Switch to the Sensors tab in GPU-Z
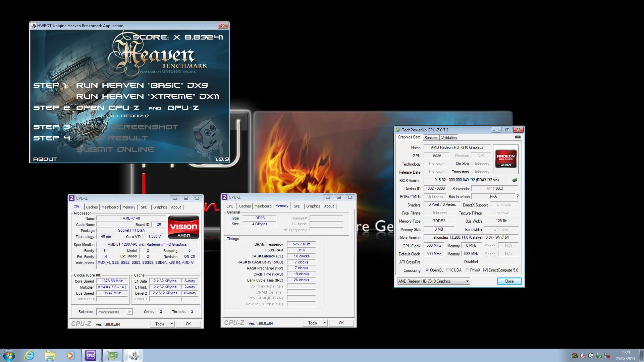The width and height of the screenshot is (644, 362). coord(431,138)
